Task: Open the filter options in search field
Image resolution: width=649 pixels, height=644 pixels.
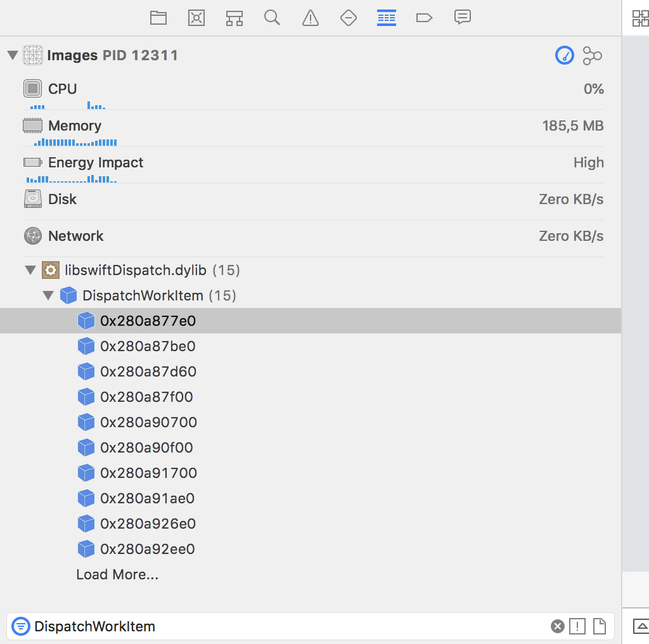Action: click(21, 626)
